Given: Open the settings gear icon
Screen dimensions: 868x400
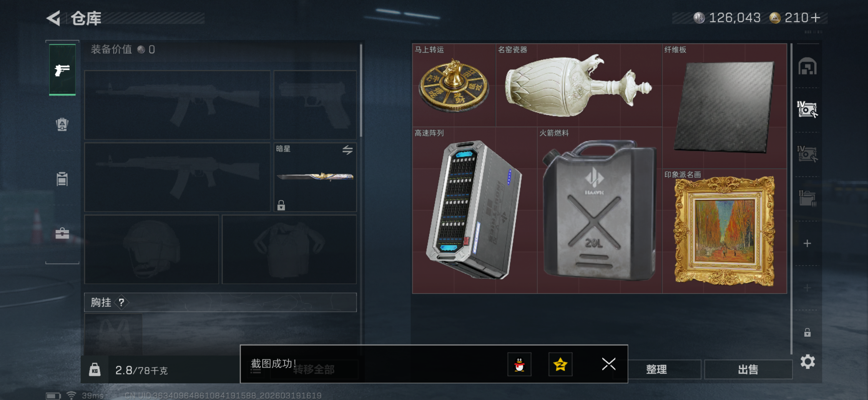Looking at the screenshot, I should 807,362.
